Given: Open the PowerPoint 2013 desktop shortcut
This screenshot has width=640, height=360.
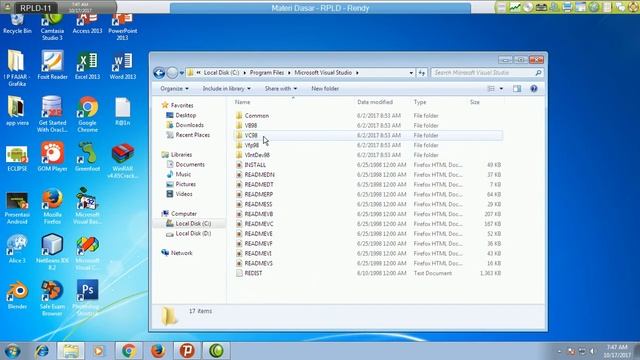Looking at the screenshot, I should point(122,27).
